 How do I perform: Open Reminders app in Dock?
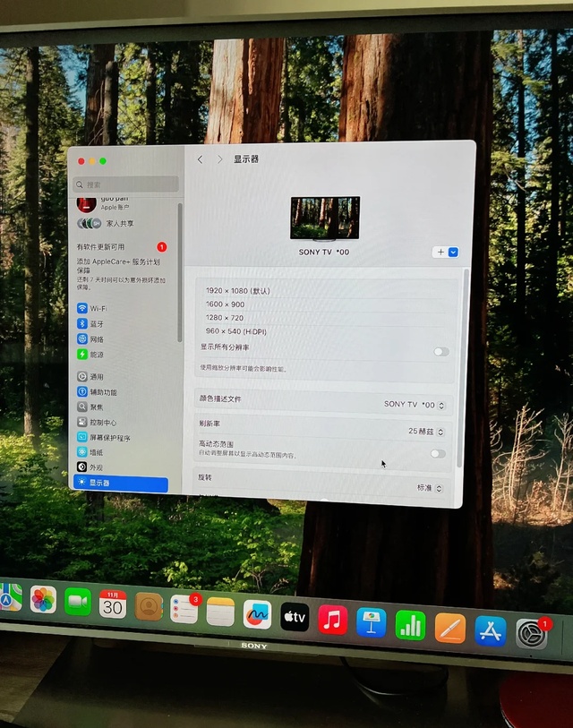tap(184, 609)
